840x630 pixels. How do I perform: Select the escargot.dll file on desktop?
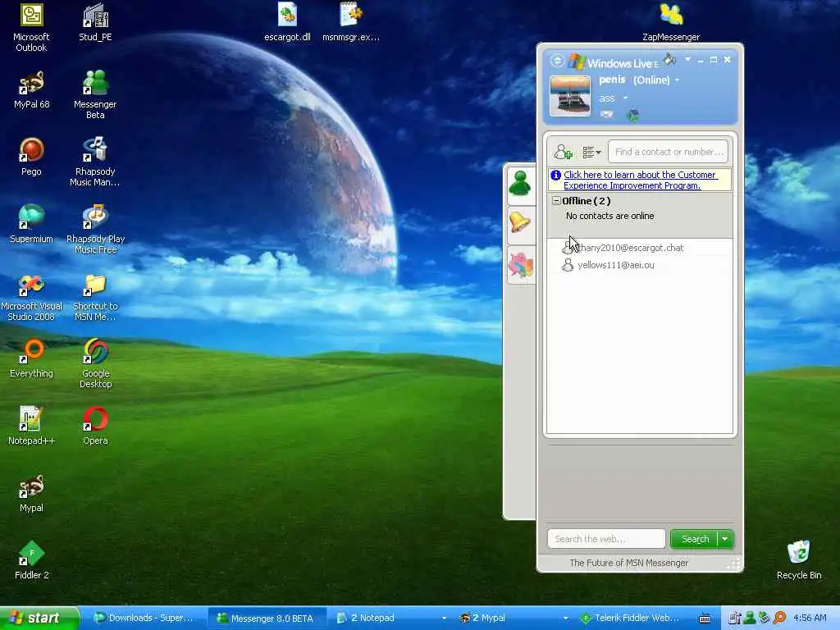tap(287, 22)
